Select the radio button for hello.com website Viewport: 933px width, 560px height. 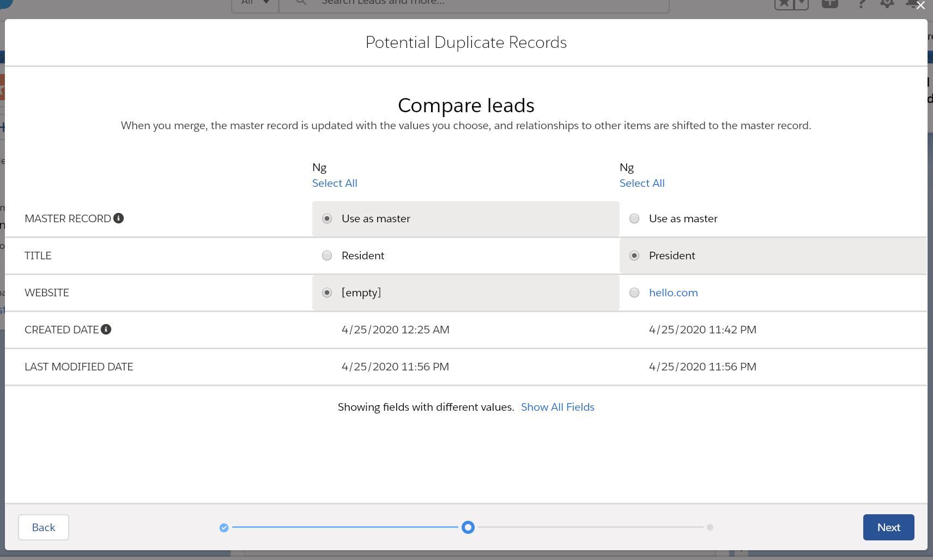[634, 293]
